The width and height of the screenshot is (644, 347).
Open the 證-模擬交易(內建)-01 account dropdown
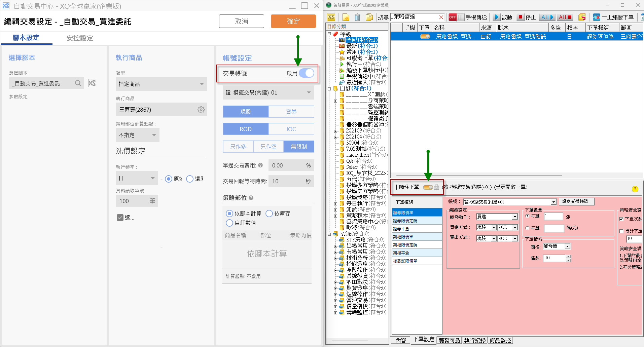[553, 201]
